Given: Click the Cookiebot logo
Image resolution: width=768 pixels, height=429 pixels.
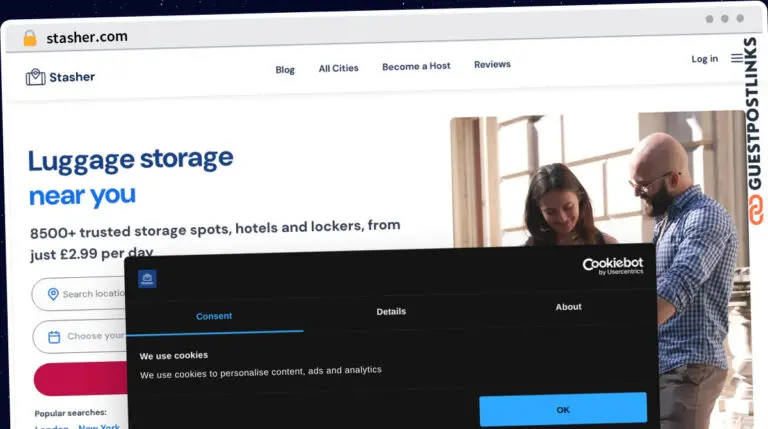Looking at the screenshot, I should coord(612,266).
